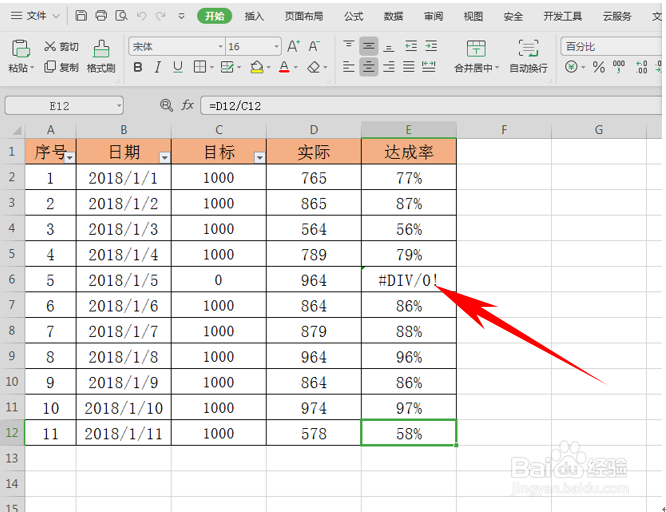Align text right
The image size is (666, 512).
pyautogui.click(x=389, y=67)
